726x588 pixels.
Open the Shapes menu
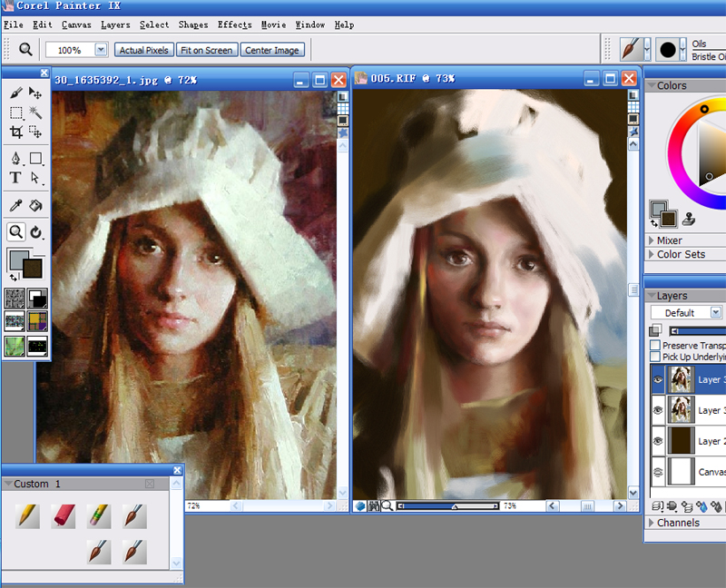pos(193,24)
